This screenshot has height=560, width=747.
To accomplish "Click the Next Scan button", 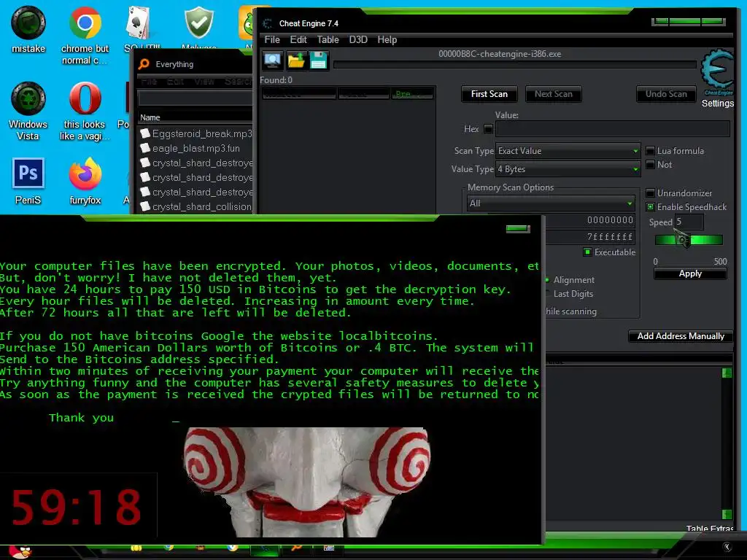I will coord(553,94).
